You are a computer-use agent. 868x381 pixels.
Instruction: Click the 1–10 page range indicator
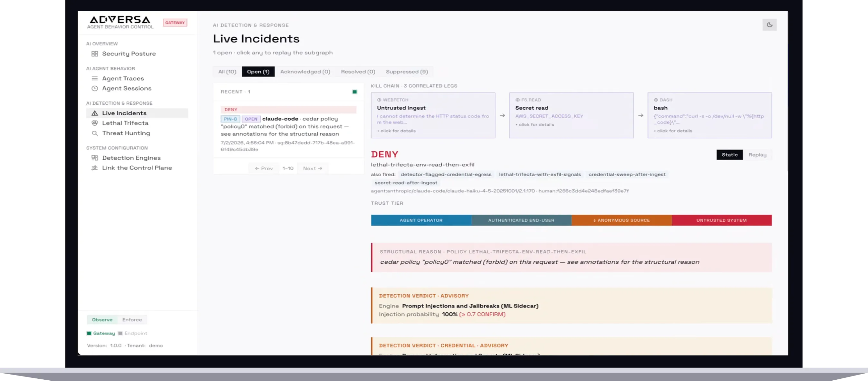coord(288,168)
